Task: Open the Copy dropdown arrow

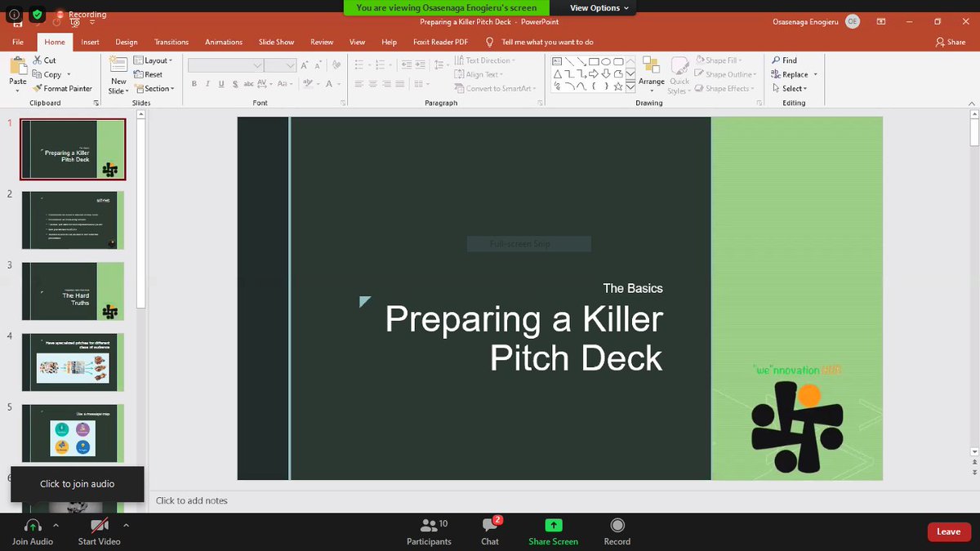Action: tap(69, 74)
